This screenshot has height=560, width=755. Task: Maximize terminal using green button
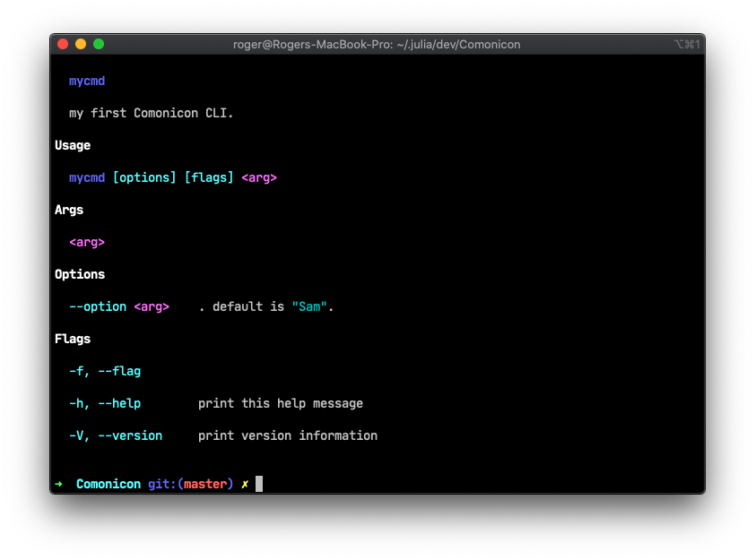99,44
